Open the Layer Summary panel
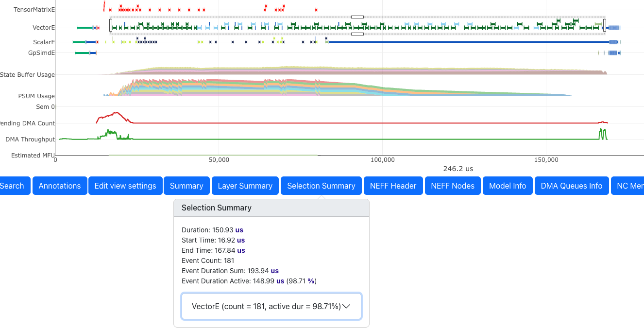 (x=245, y=186)
